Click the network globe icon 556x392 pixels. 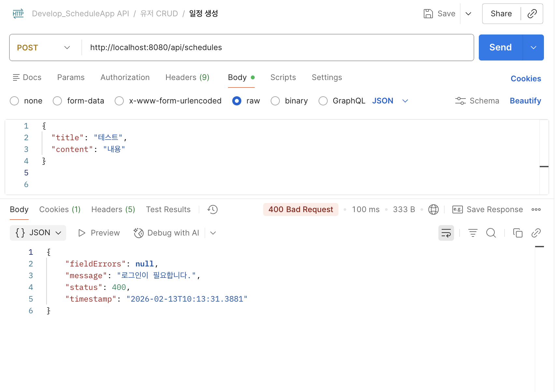pyautogui.click(x=433, y=210)
